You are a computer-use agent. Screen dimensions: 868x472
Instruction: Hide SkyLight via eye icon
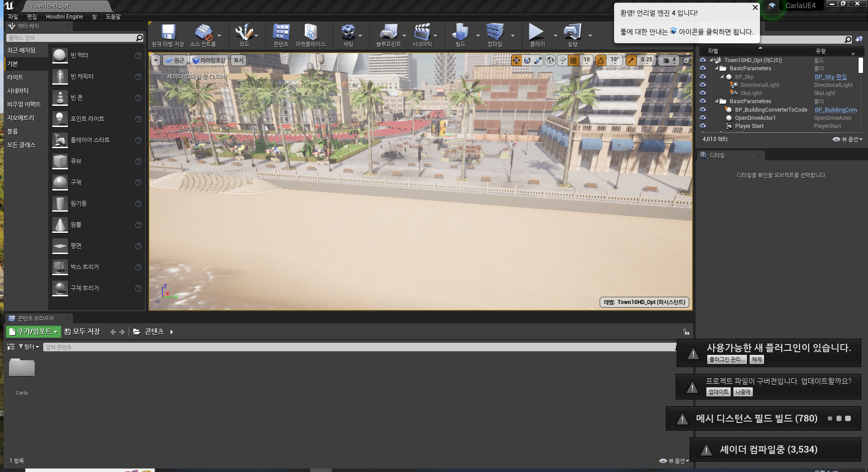pyautogui.click(x=703, y=93)
